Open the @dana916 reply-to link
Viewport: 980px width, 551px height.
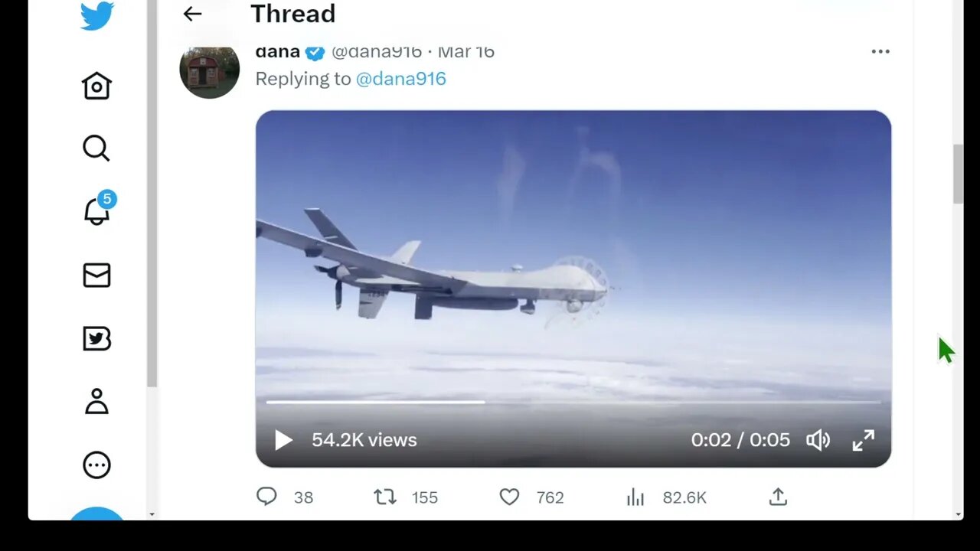pyautogui.click(x=401, y=79)
